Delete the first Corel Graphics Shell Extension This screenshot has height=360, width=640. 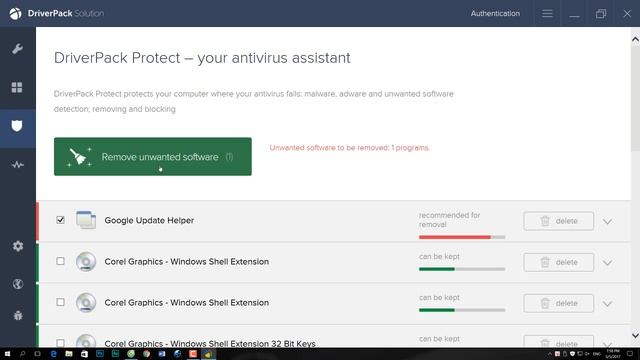point(558,262)
